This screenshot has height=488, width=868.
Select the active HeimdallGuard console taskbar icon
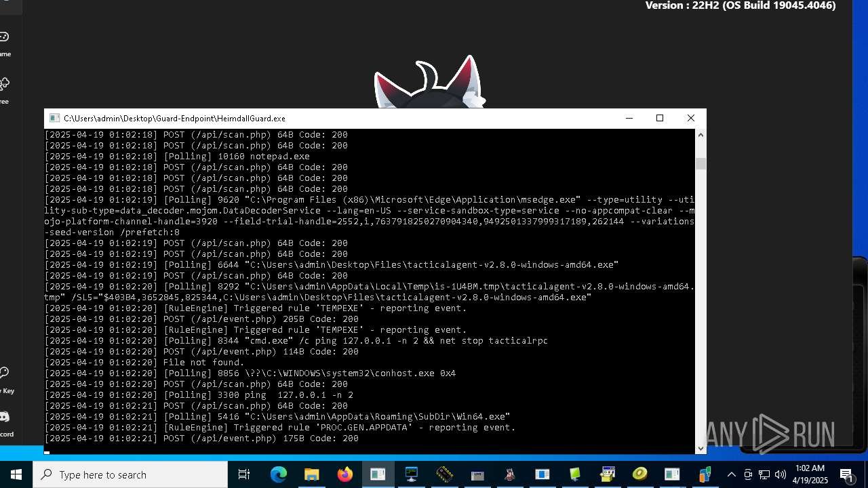[378, 474]
